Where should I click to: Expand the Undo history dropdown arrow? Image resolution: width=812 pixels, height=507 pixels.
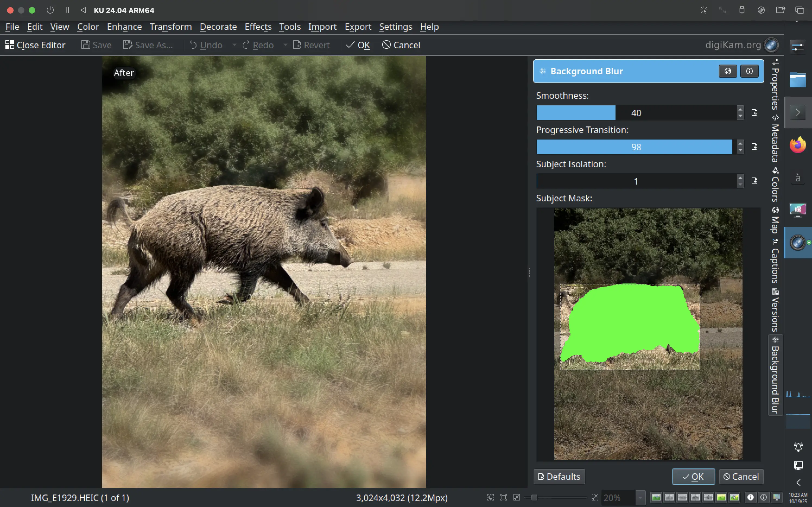(x=235, y=45)
